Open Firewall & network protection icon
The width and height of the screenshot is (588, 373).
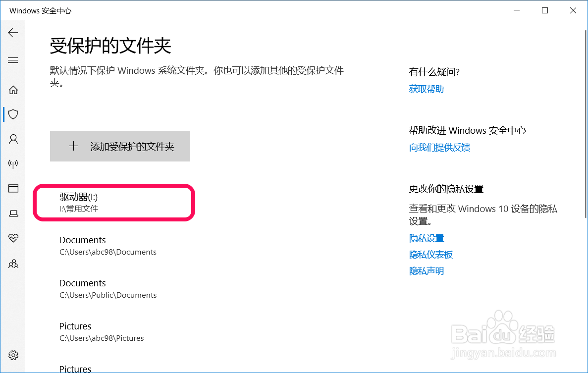pyautogui.click(x=13, y=164)
